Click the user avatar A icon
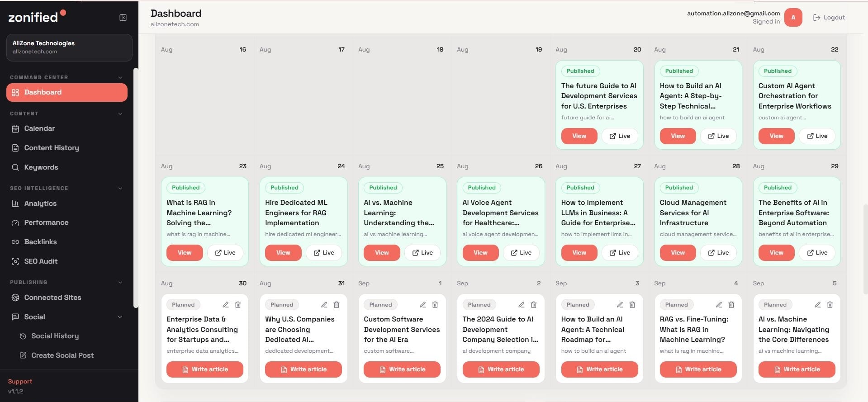The width and height of the screenshot is (868, 402). 793,18
